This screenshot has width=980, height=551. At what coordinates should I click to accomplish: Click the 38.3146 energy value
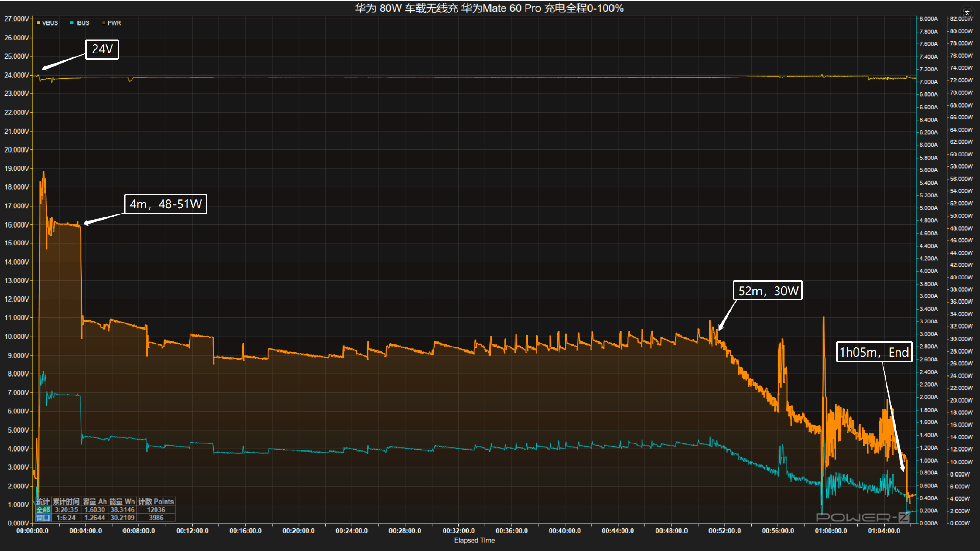122,510
